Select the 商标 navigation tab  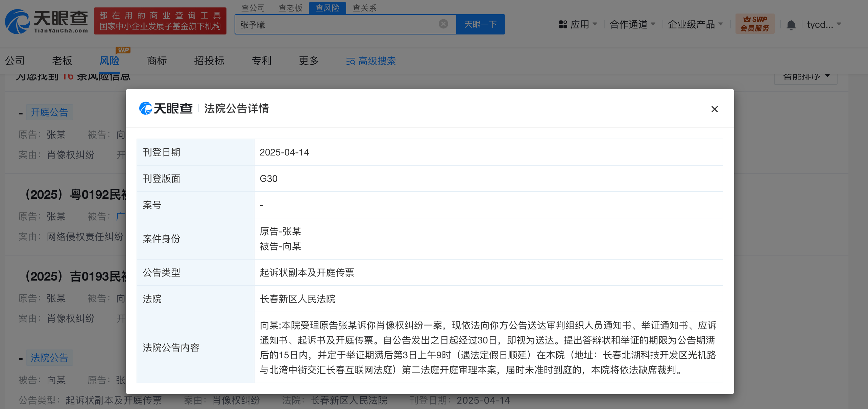pyautogui.click(x=156, y=61)
